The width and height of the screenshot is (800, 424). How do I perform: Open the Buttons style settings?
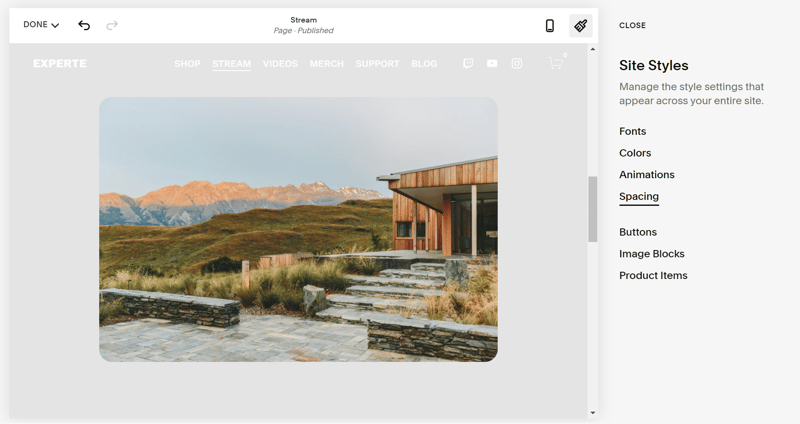(x=638, y=232)
